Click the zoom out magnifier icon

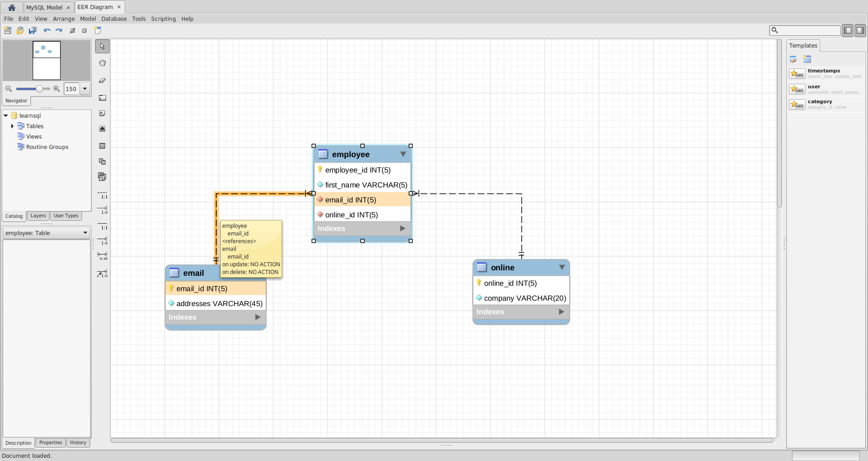coord(9,89)
